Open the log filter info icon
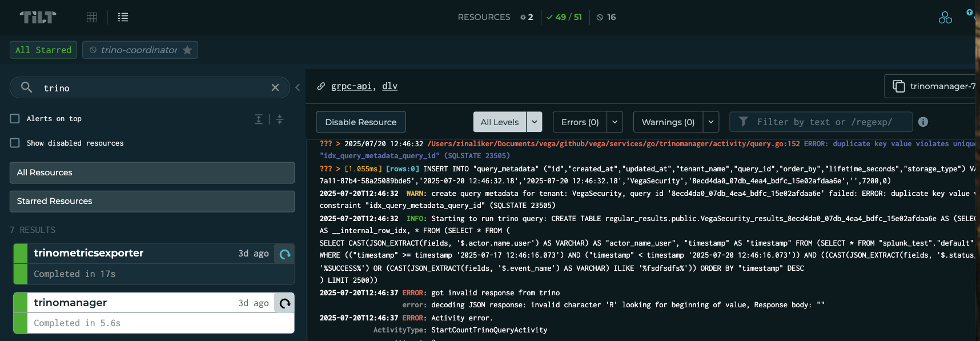The image size is (980, 341). click(923, 122)
